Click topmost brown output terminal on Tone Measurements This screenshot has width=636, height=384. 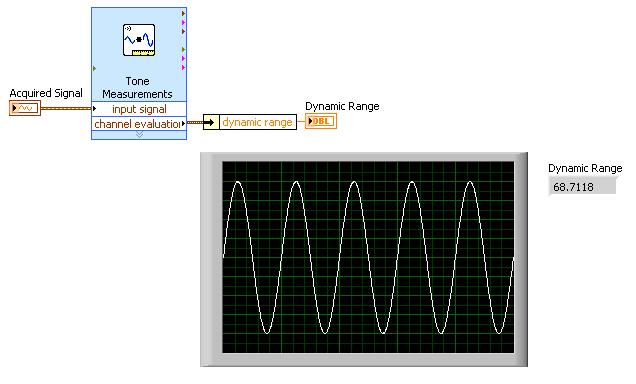[x=183, y=13]
